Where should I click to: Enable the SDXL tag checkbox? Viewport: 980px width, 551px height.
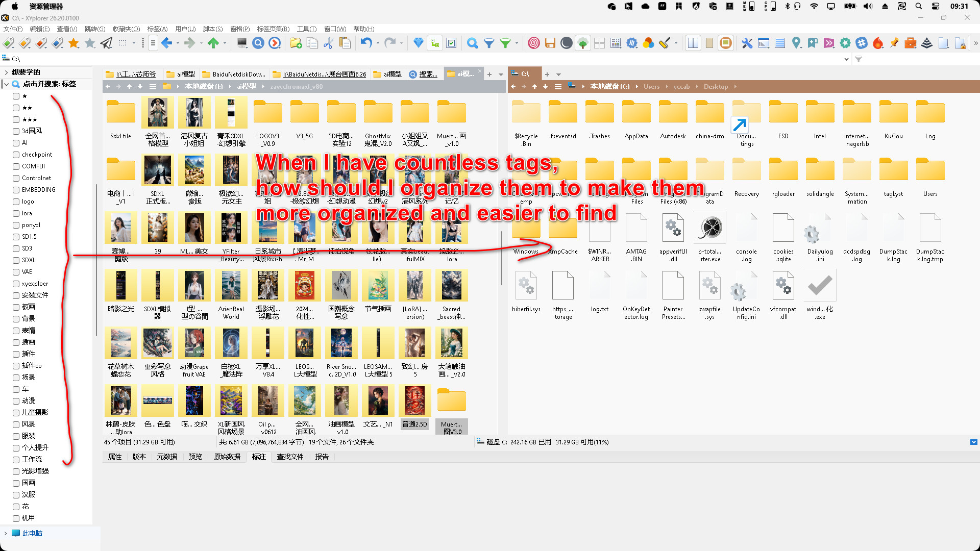(16, 260)
